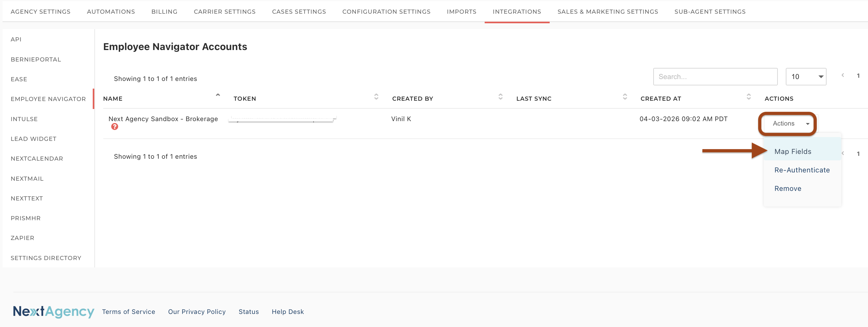This screenshot has width=868, height=327.
Task: Sort table by Created By column
Action: (x=500, y=97)
